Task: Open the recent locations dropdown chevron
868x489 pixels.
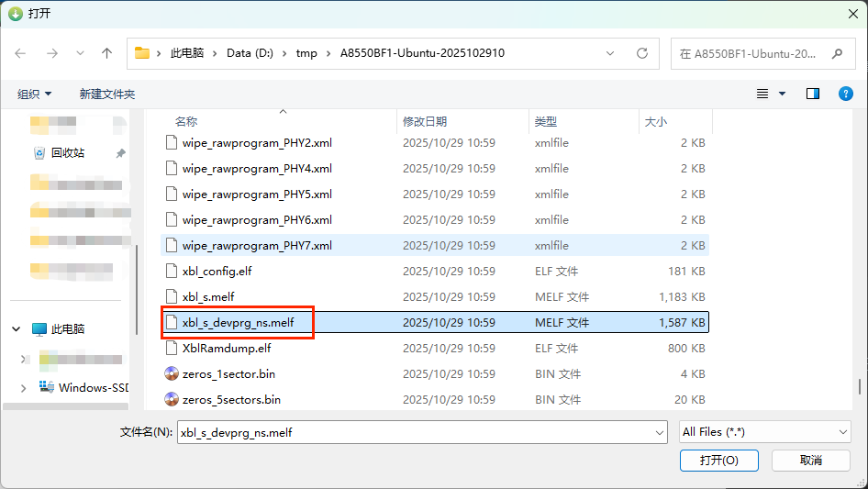Action: point(80,53)
